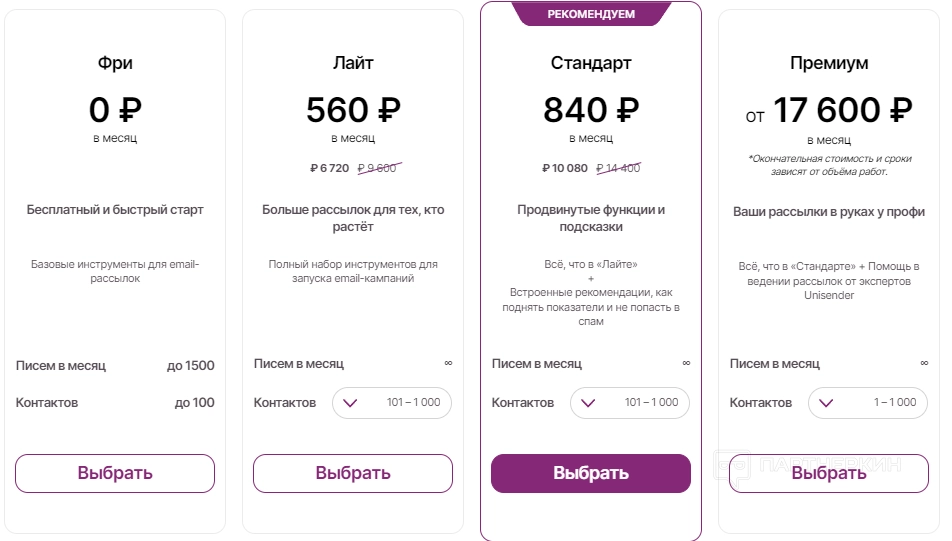Viewport: 952px width, 541px height.
Task: Select the Стандарт plan via purple Выбрать
Action: coord(590,473)
